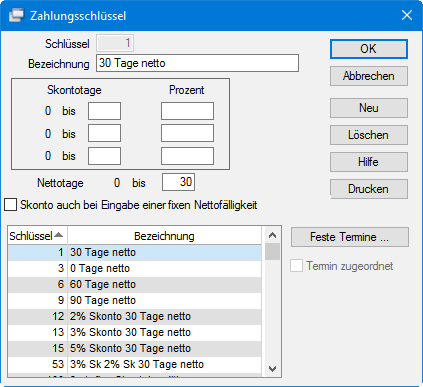Image resolution: width=423 pixels, height=387 pixels.
Task: Select the row 60 Tage netto
Action: click(x=135, y=284)
